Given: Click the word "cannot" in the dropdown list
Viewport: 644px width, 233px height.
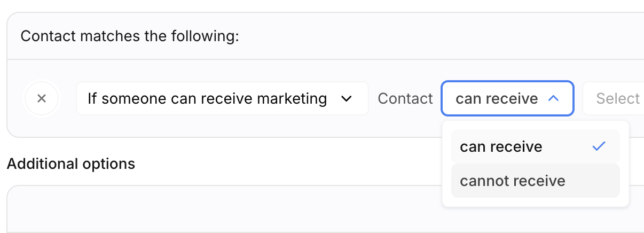Looking at the screenshot, I should [x=481, y=181].
